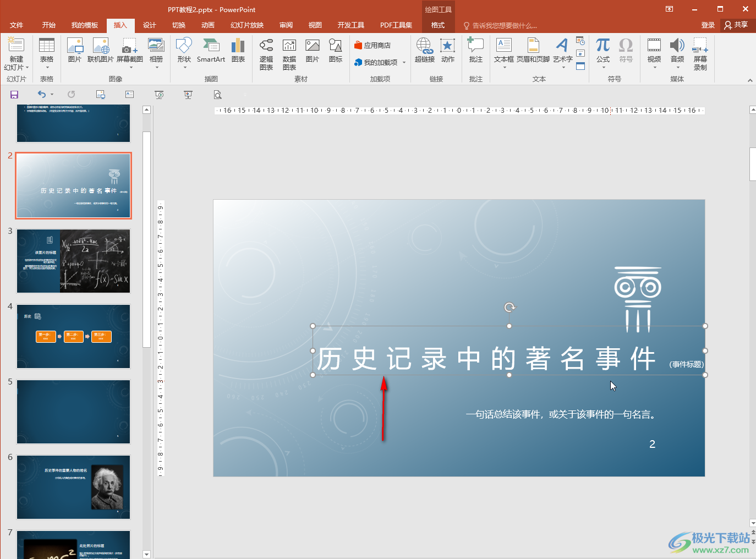756x559 pixels.
Task: Switch to the 设计 Design tab
Action: (150, 25)
